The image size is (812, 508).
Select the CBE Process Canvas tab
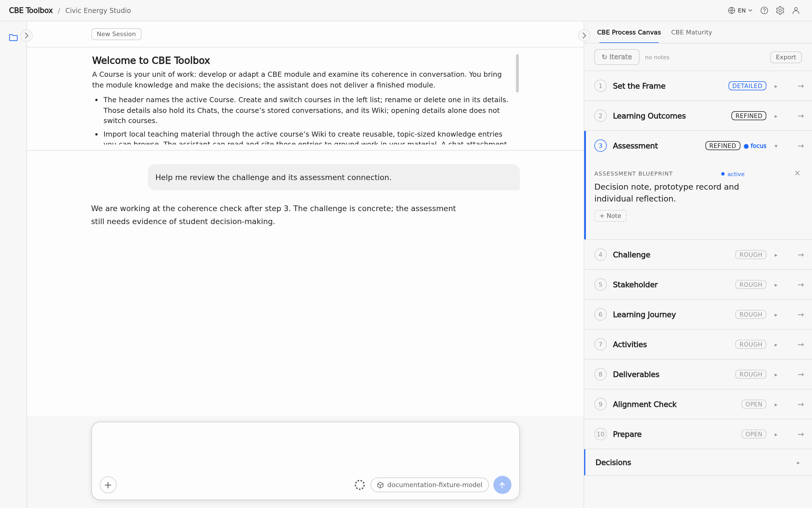pyautogui.click(x=629, y=32)
